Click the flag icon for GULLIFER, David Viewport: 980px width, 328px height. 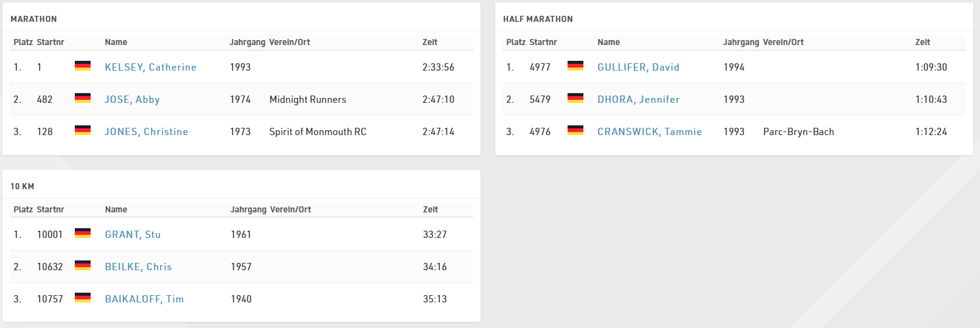coord(575,66)
